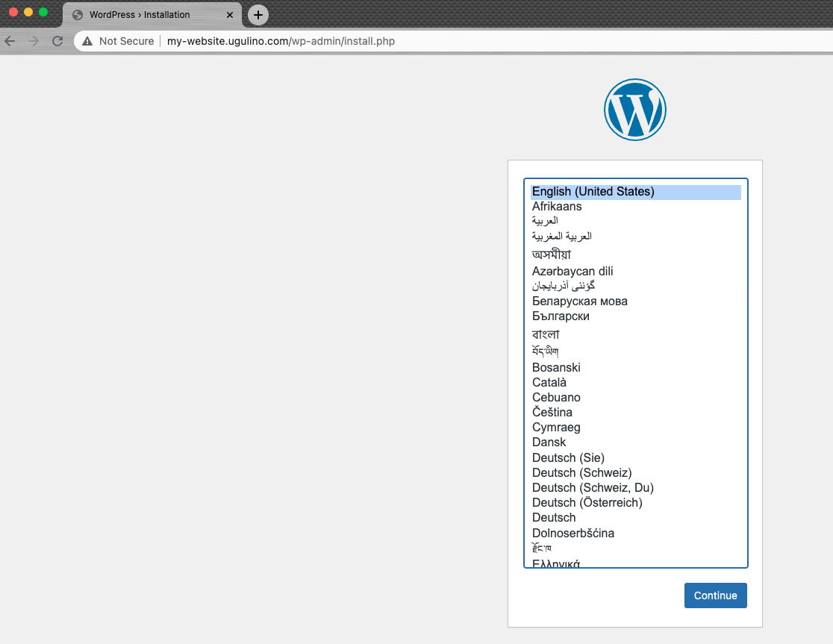Click the browser forward arrow
This screenshot has width=833, height=644.
click(x=34, y=41)
